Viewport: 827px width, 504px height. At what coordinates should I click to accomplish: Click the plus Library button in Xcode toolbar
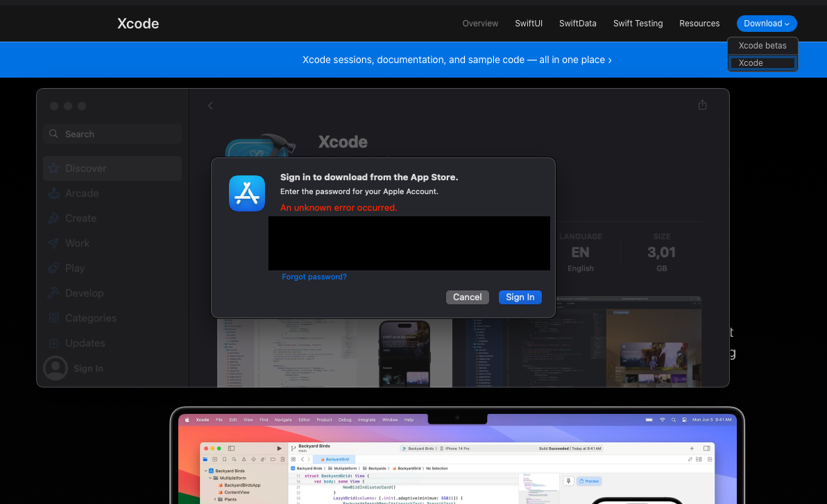[x=692, y=448]
